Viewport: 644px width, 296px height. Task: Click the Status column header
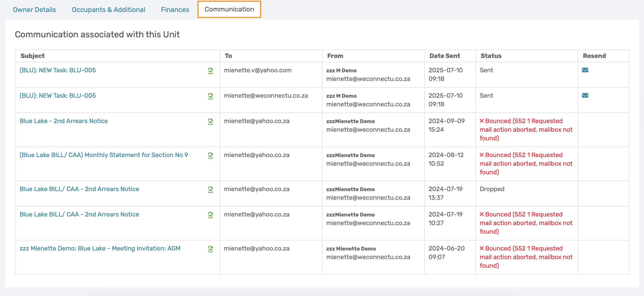(x=491, y=56)
